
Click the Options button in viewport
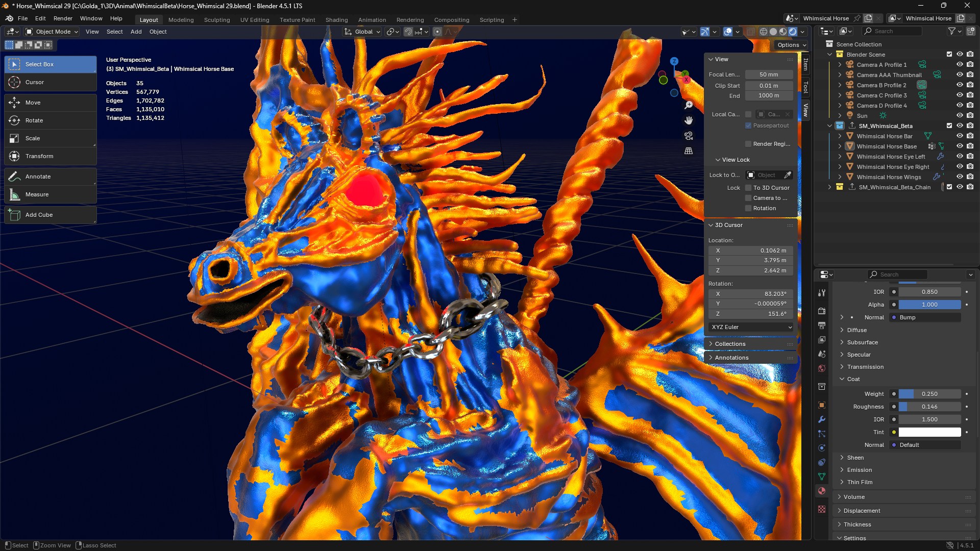pos(792,45)
